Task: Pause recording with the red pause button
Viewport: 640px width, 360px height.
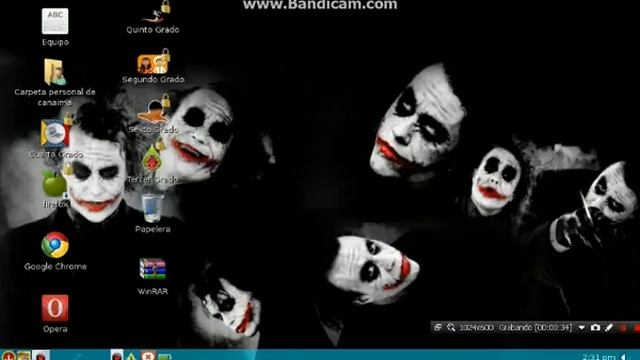Action: coord(623,328)
